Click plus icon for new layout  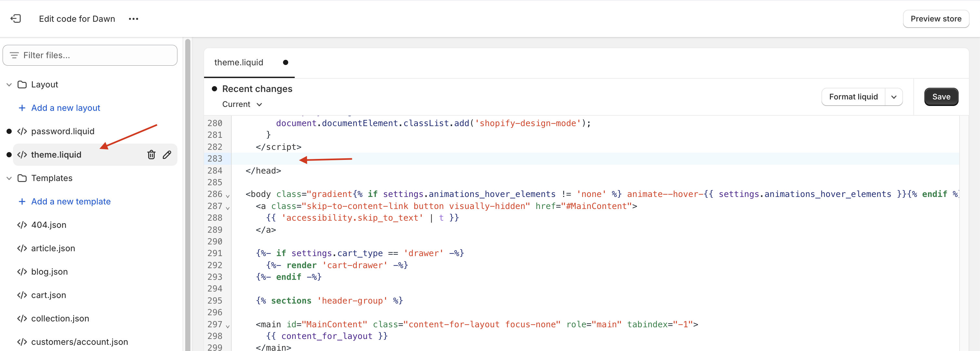22,108
